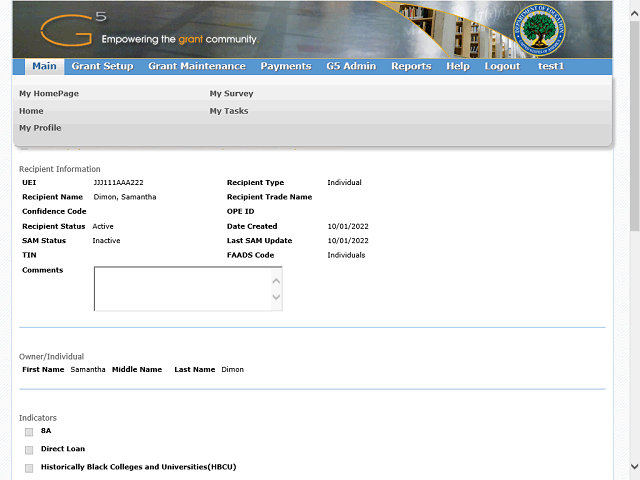The width and height of the screenshot is (640, 480).
Task: Click the Logout button
Action: (502, 67)
